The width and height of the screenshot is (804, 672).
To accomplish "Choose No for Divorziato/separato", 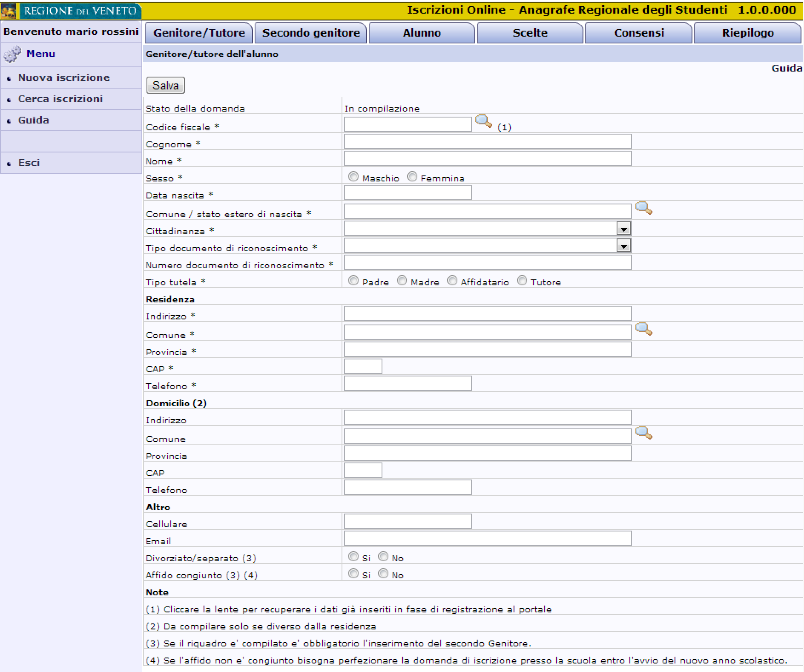I will [383, 557].
